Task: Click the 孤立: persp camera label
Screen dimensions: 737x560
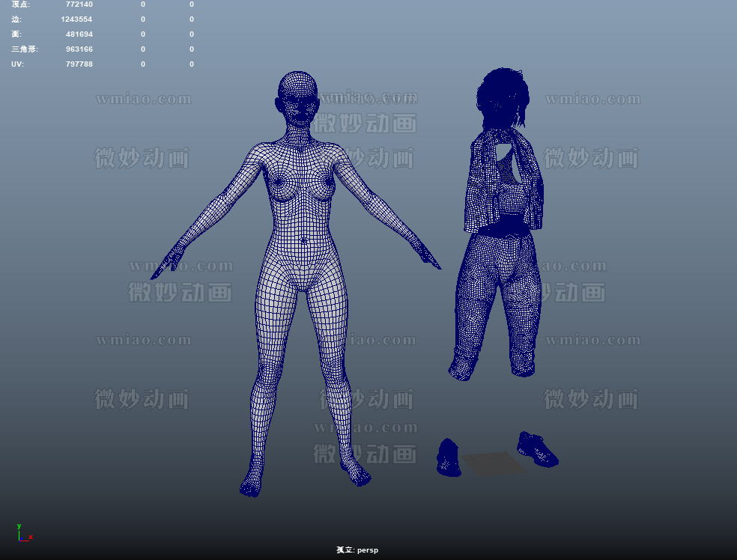Action: click(x=357, y=550)
